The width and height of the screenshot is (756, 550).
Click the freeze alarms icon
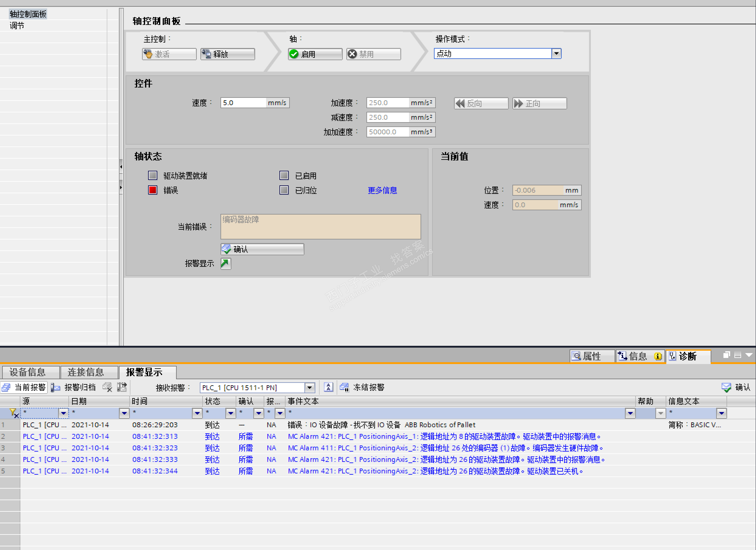(344, 387)
